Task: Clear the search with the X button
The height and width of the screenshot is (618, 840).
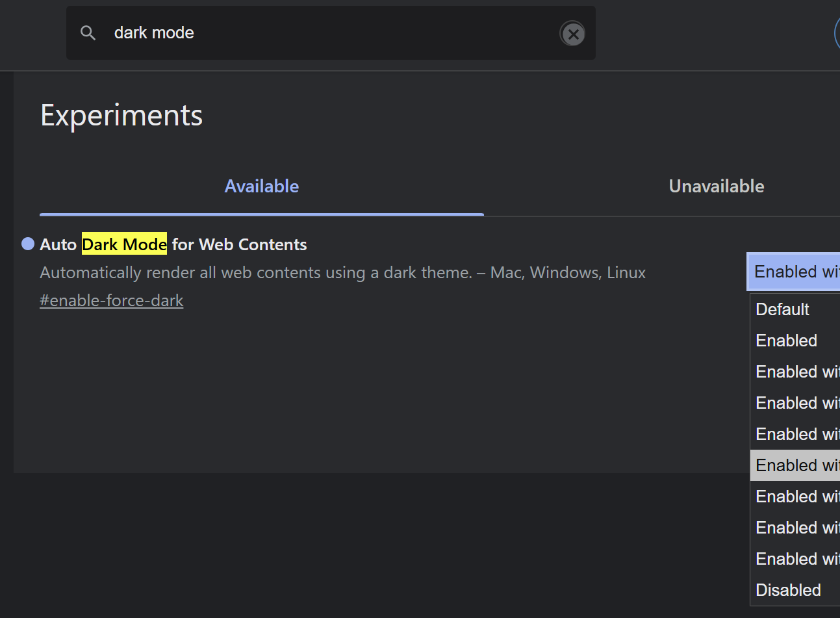Action: (572, 34)
